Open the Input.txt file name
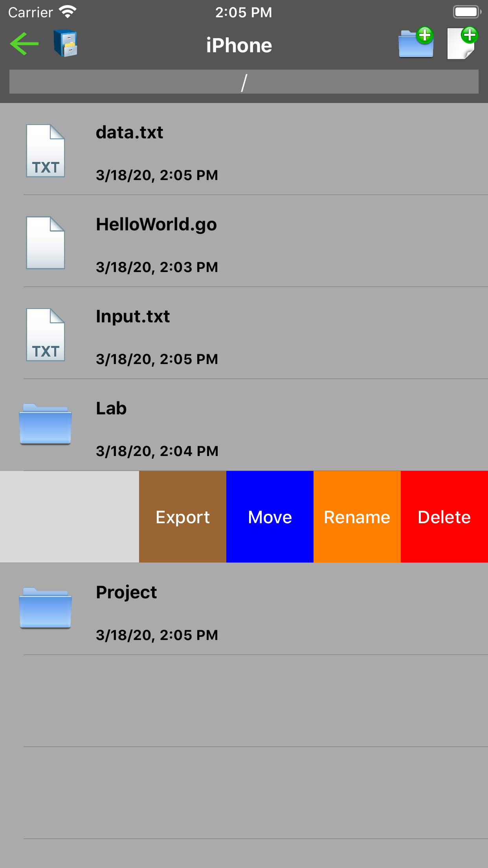This screenshot has width=488, height=868. point(133,317)
